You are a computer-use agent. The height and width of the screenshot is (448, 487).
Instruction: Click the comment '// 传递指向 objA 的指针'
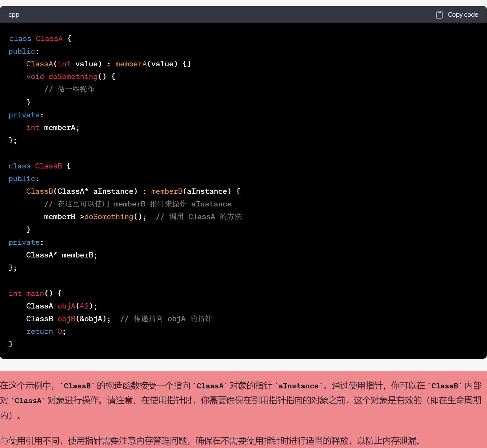click(166, 319)
